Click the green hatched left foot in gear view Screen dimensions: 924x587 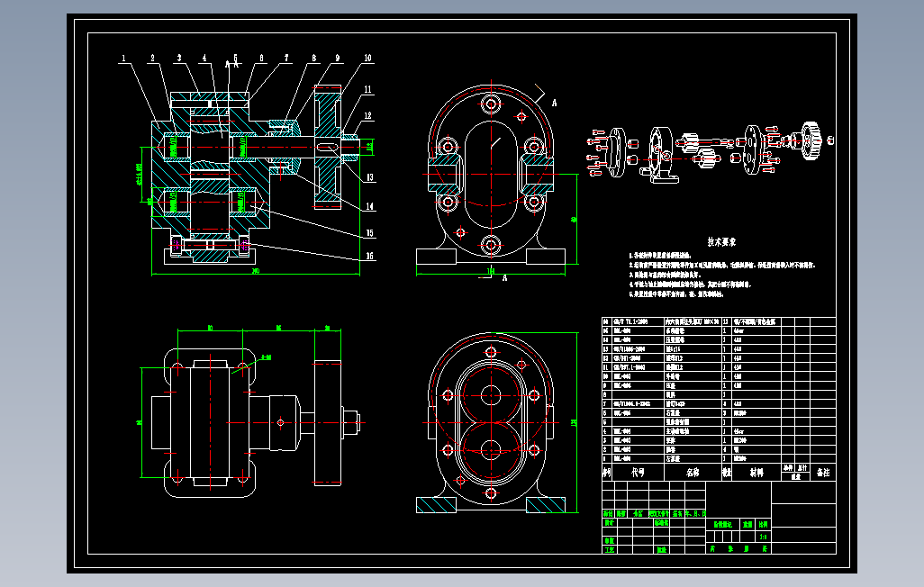(x=436, y=505)
